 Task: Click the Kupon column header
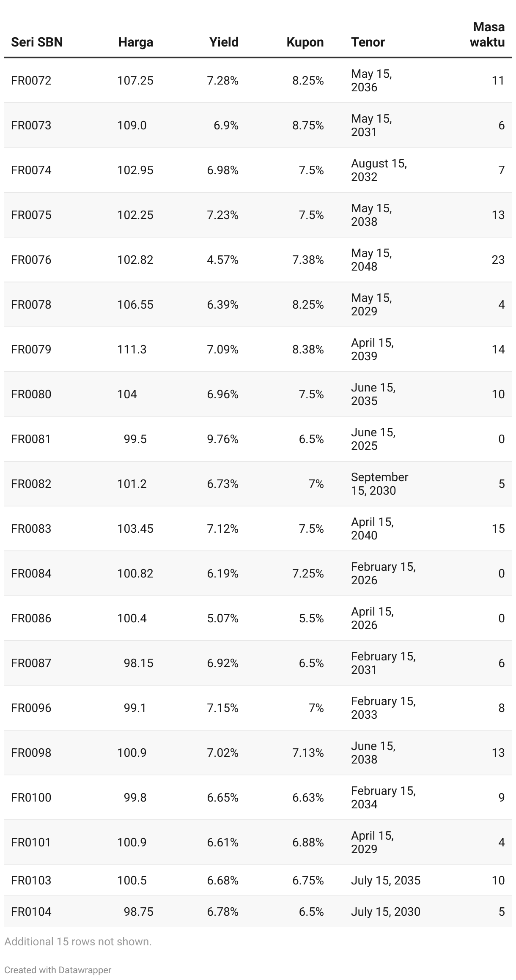point(305,42)
